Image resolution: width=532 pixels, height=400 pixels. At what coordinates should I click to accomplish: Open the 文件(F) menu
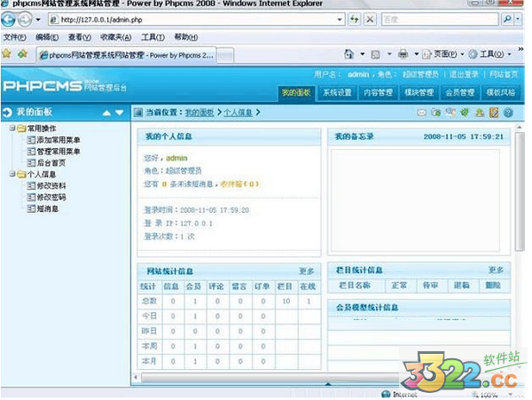coord(14,37)
